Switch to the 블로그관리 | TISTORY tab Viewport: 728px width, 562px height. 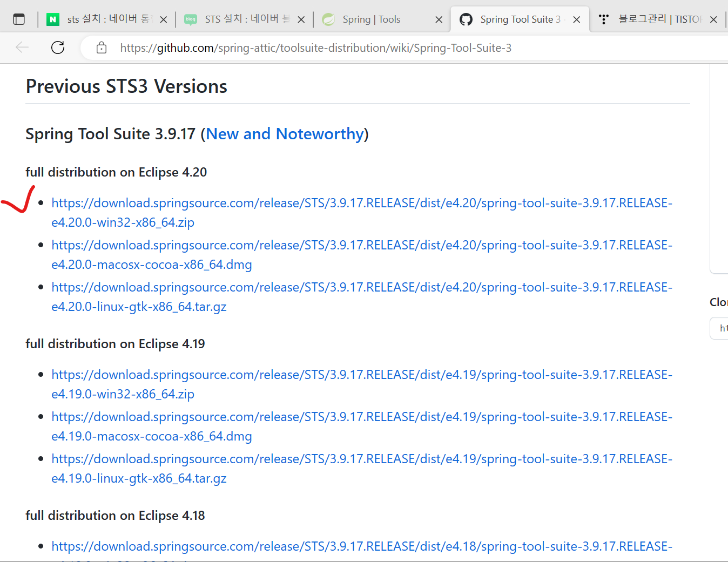(657, 19)
